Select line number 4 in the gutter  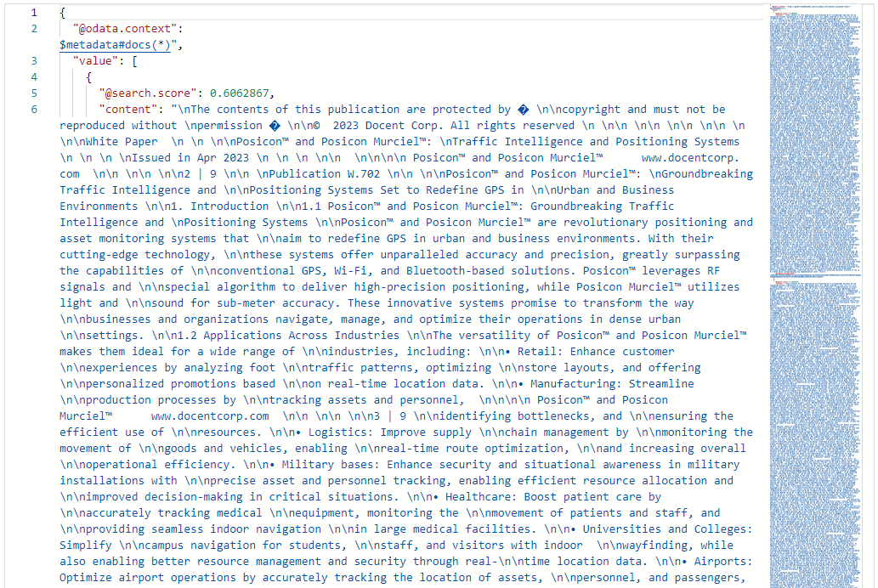coord(34,77)
